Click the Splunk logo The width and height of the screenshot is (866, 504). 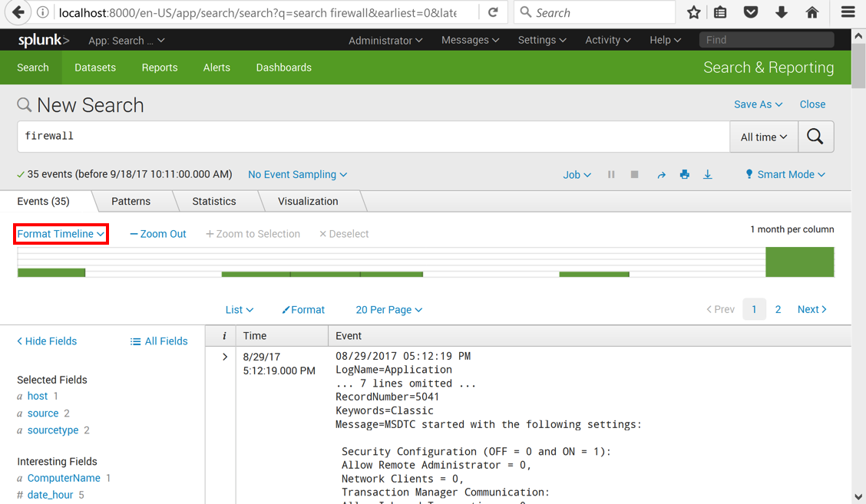44,40
